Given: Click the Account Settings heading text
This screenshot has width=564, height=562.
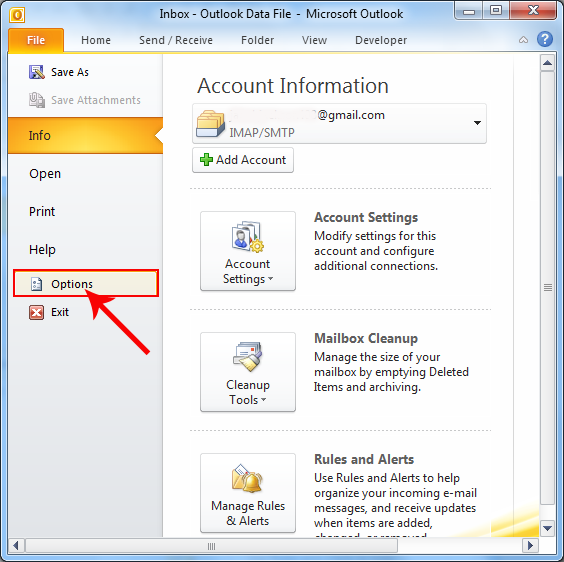Looking at the screenshot, I should point(366,217).
